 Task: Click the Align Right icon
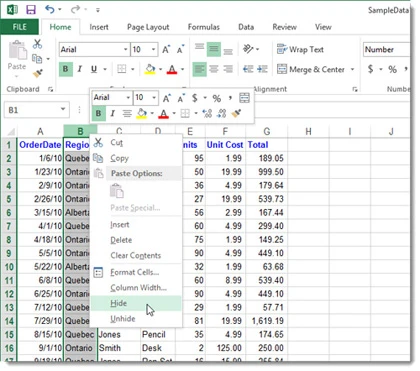coord(228,69)
